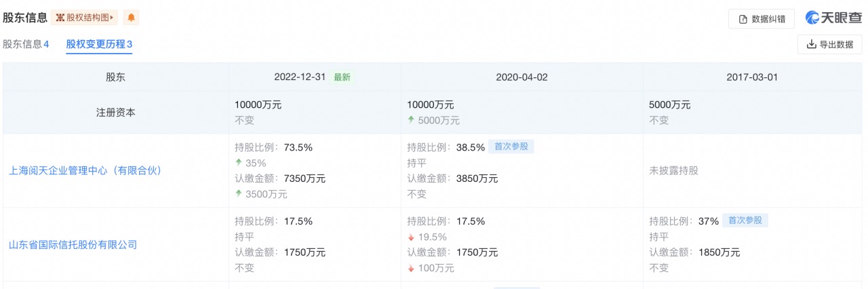Click the 股东 column header
The height and width of the screenshot is (289, 868).
click(x=116, y=77)
